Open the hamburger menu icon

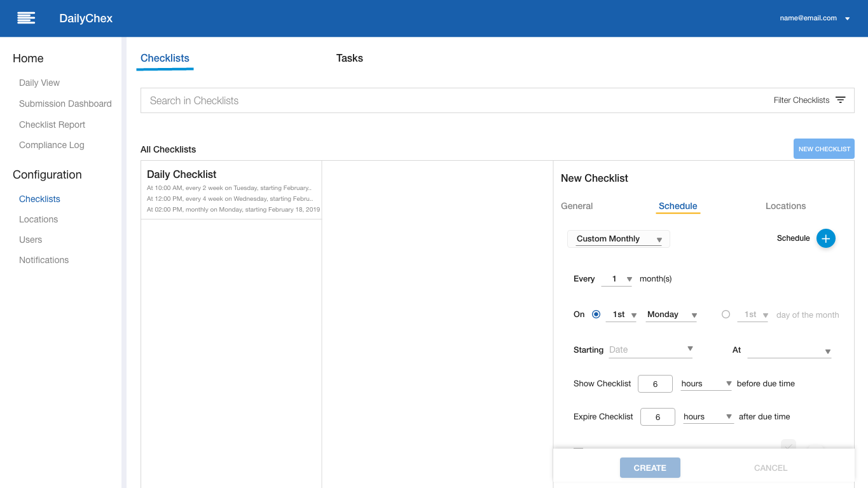click(26, 18)
